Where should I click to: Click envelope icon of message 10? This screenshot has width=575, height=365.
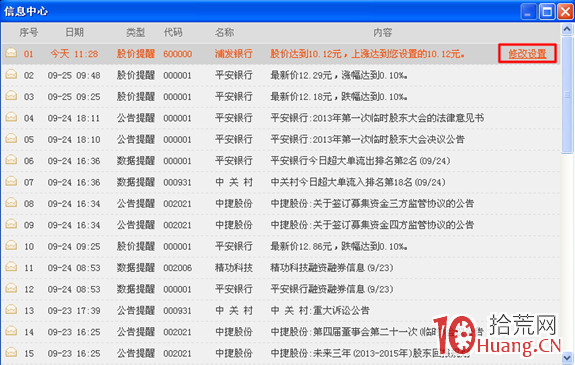tap(11, 245)
